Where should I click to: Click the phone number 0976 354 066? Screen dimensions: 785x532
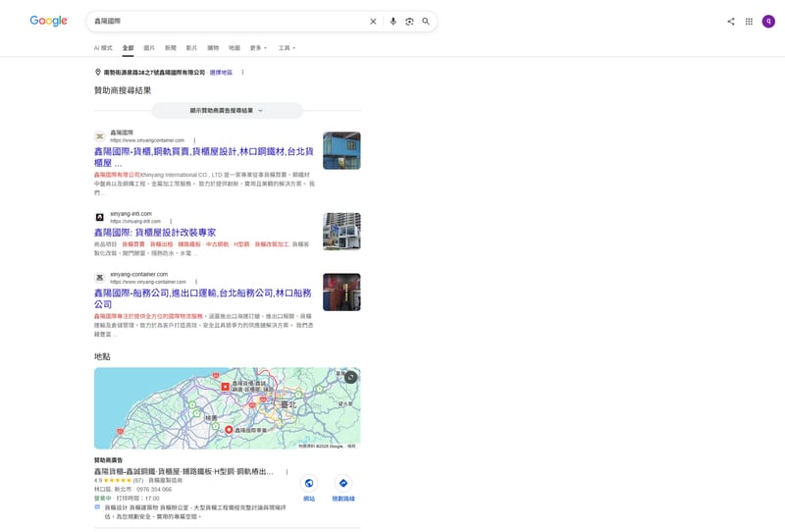click(154, 489)
